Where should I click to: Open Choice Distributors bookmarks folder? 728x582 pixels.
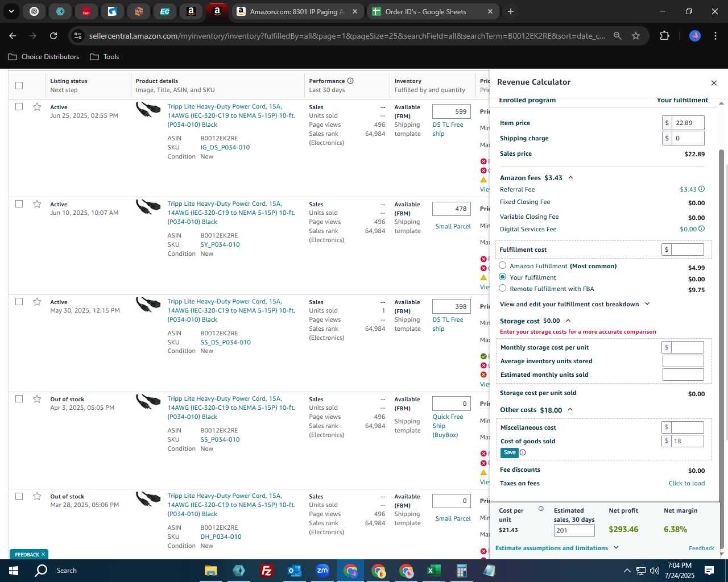[x=44, y=57]
